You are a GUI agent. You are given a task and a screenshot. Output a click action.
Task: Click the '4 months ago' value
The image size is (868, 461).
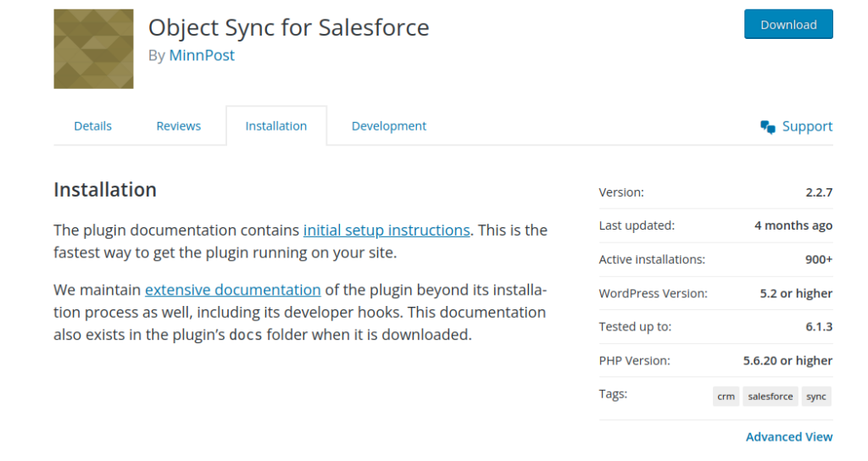793,225
